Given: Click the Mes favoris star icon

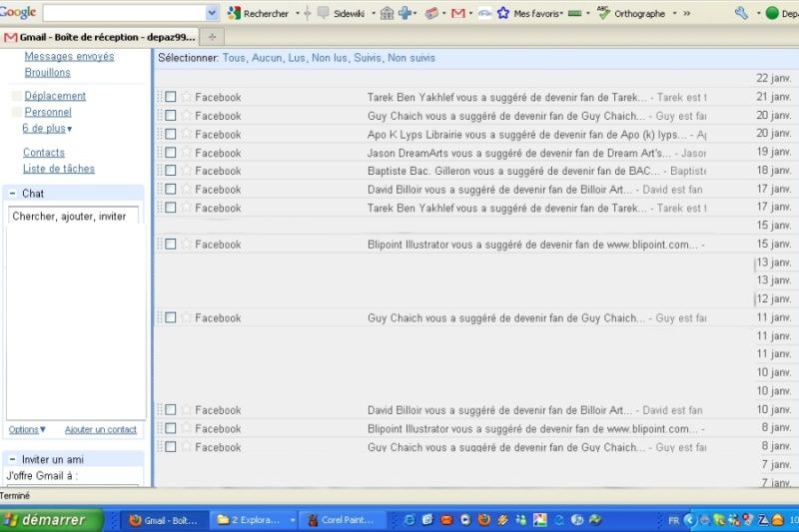Looking at the screenshot, I should point(503,13).
